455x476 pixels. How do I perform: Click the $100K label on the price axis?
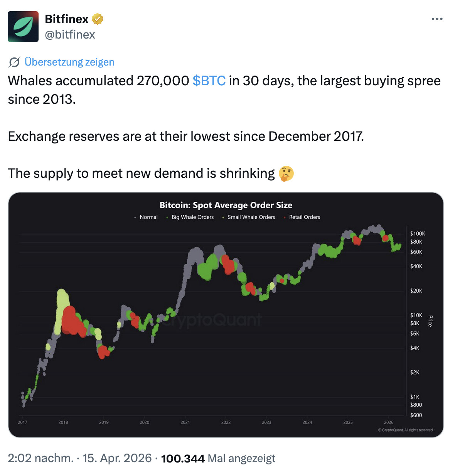tap(418, 233)
